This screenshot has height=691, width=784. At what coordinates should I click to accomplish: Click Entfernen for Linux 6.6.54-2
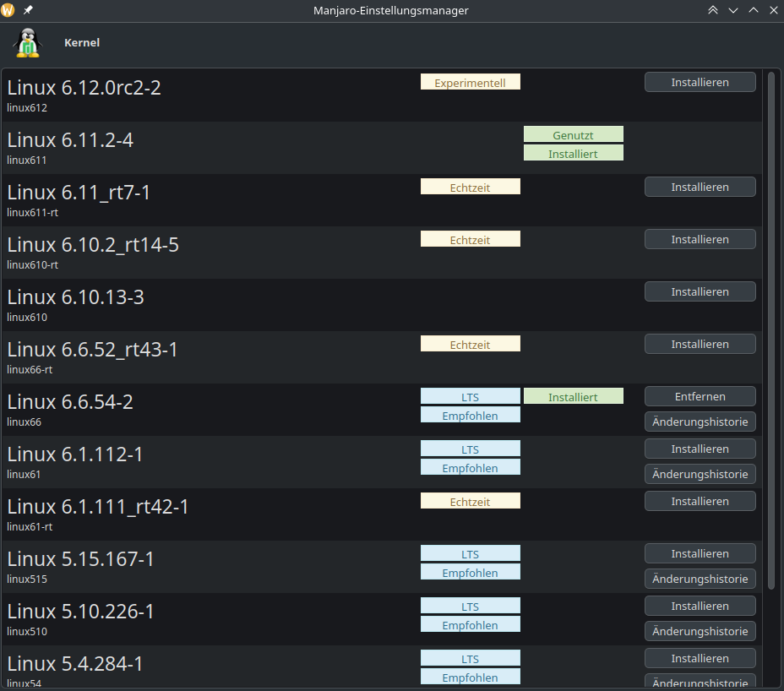click(x=700, y=396)
